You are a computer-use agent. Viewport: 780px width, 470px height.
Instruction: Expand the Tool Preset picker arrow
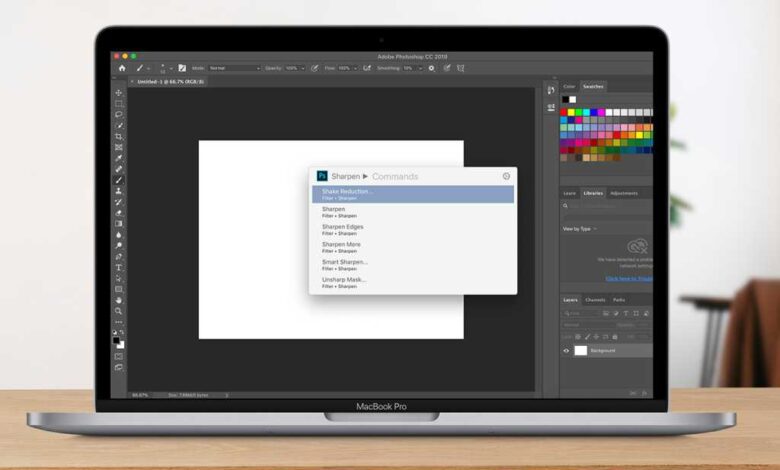coord(148,69)
